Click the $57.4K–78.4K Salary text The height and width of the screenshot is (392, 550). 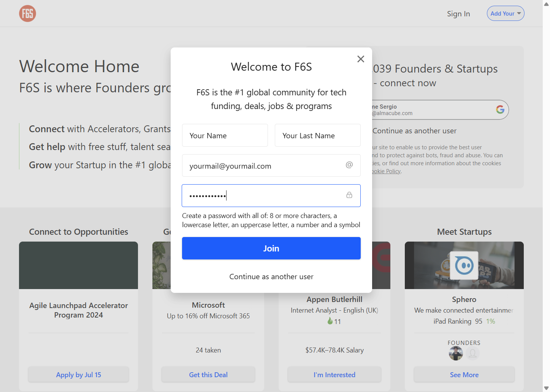coord(334,350)
